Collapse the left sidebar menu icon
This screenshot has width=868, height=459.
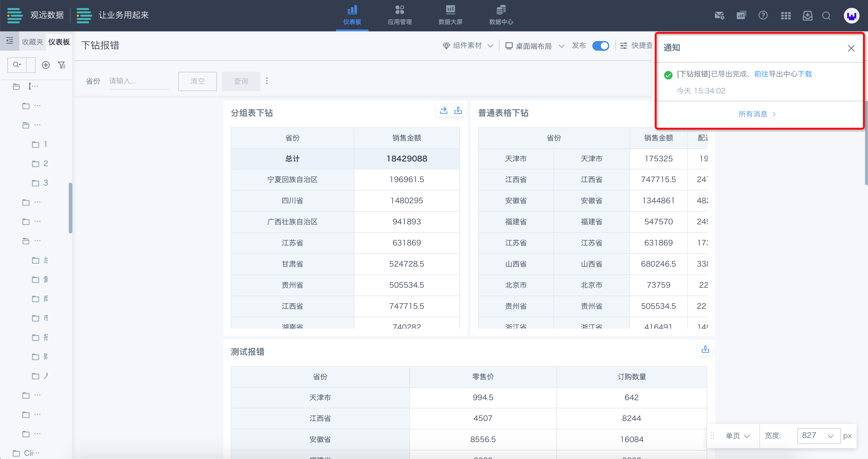coord(9,41)
